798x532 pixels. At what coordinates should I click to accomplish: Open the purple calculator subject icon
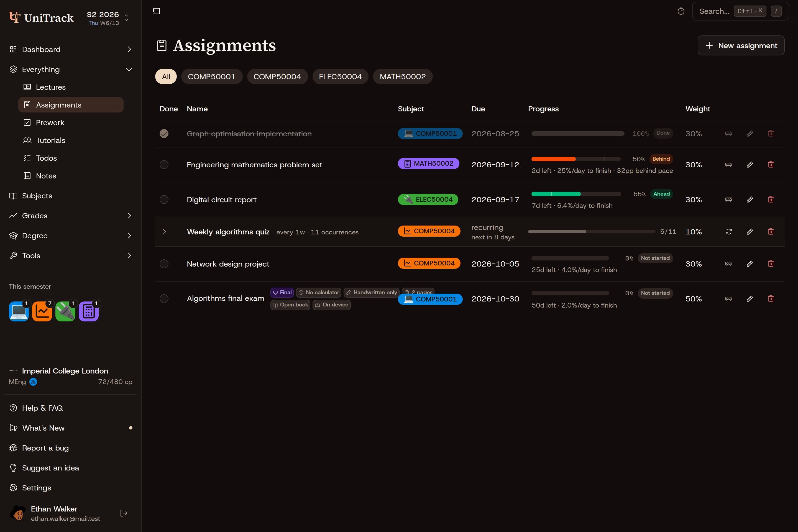coord(89,311)
